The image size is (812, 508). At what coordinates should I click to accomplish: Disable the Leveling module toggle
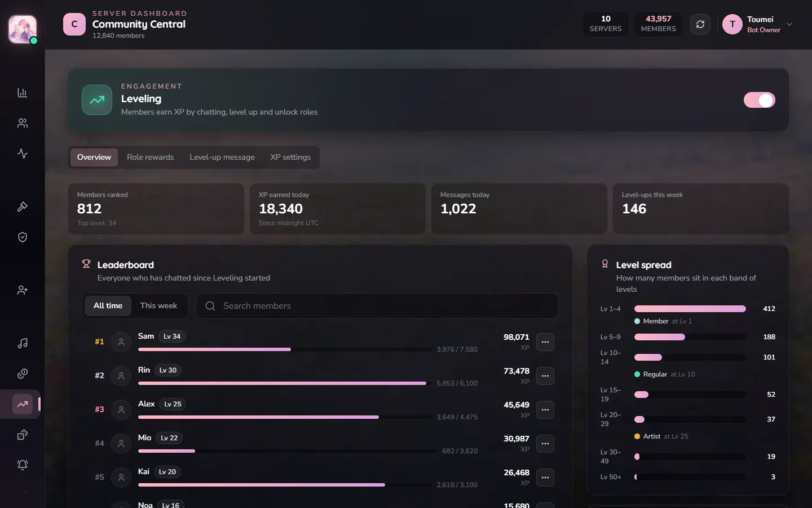tap(760, 100)
